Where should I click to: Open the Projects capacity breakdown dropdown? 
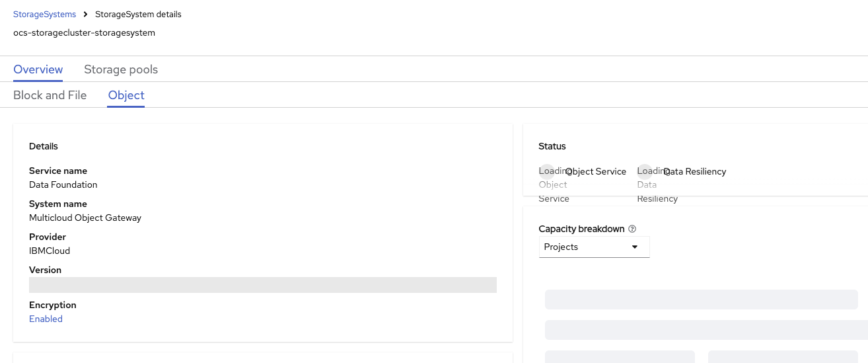pos(594,247)
